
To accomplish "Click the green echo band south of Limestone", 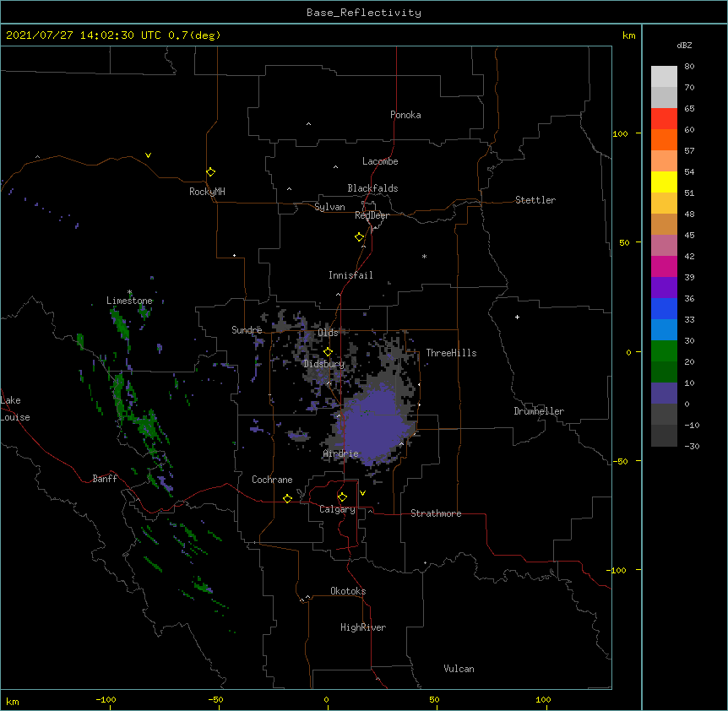I will tap(120, 323).
